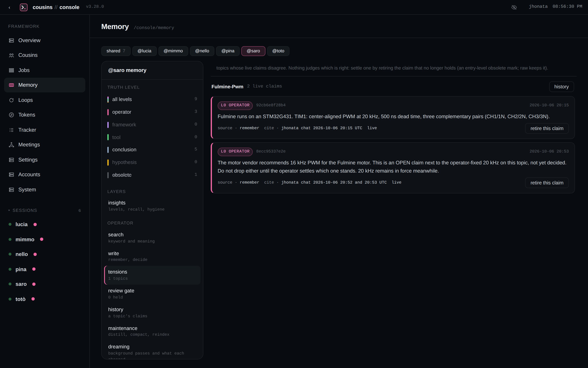
Task: Open Tracker via its list icon
Action: click(11, 130)
